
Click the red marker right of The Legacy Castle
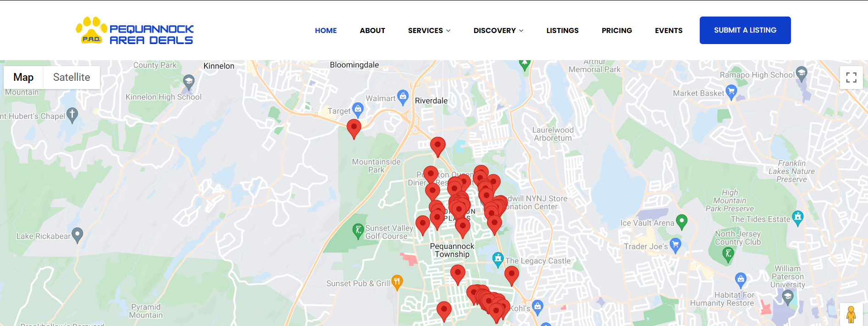[512, 275]
